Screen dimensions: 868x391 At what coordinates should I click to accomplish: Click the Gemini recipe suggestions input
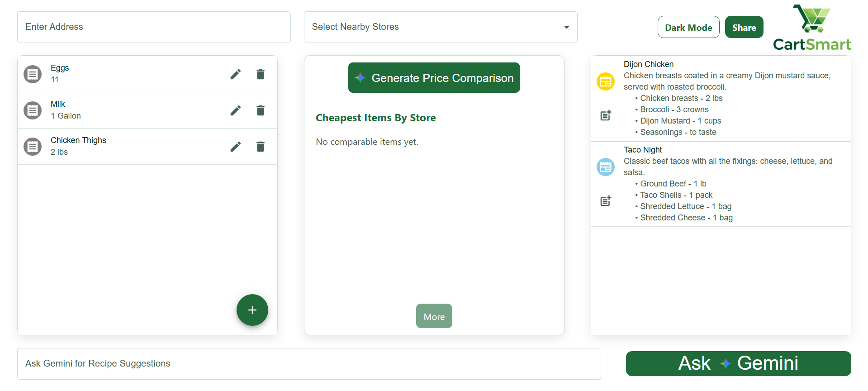coord(309,363)
